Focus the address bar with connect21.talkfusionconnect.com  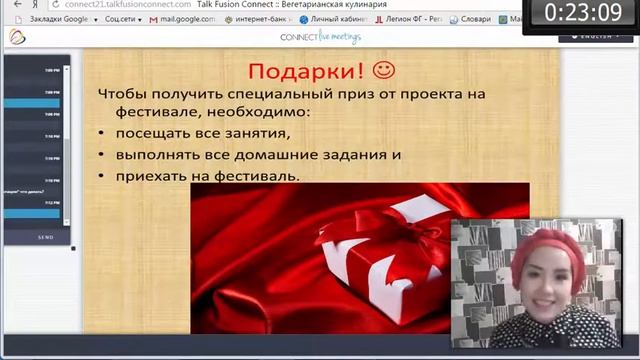coord(128,4)
